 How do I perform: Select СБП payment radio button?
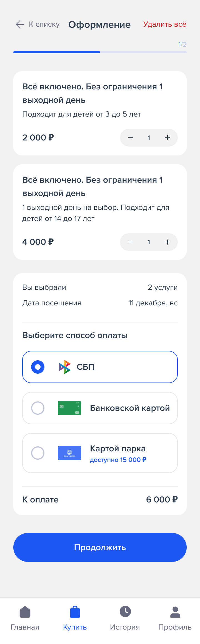click(x=38, y=367)
